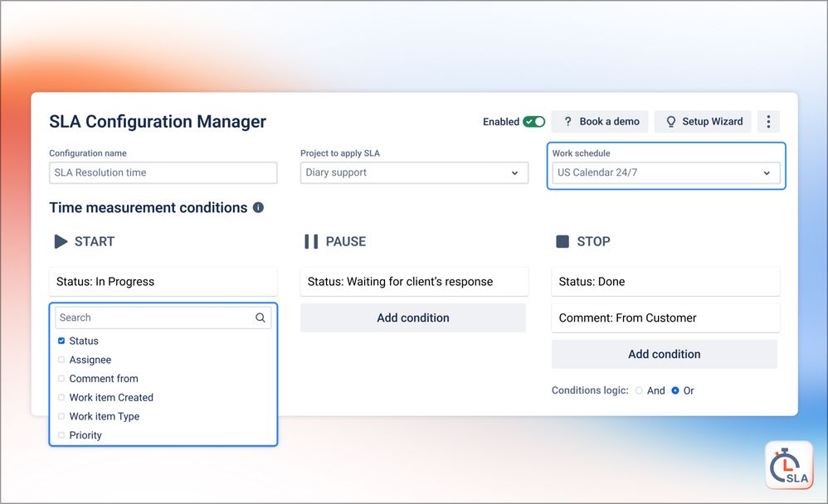Click the Enabled label text
This screenshot has height=504, width=828.
500,121
